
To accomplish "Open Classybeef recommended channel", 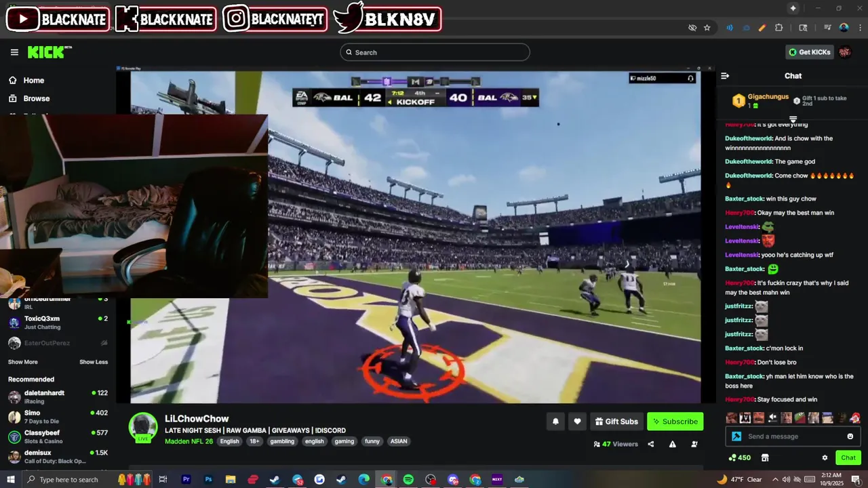I will click(x=58, y=436).
